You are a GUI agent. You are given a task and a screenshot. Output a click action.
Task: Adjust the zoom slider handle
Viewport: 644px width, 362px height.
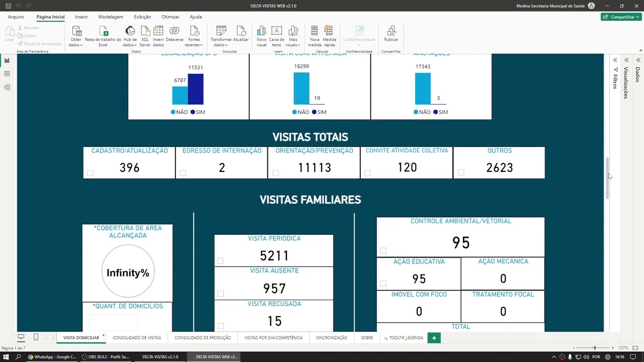[x=595, y=348]
